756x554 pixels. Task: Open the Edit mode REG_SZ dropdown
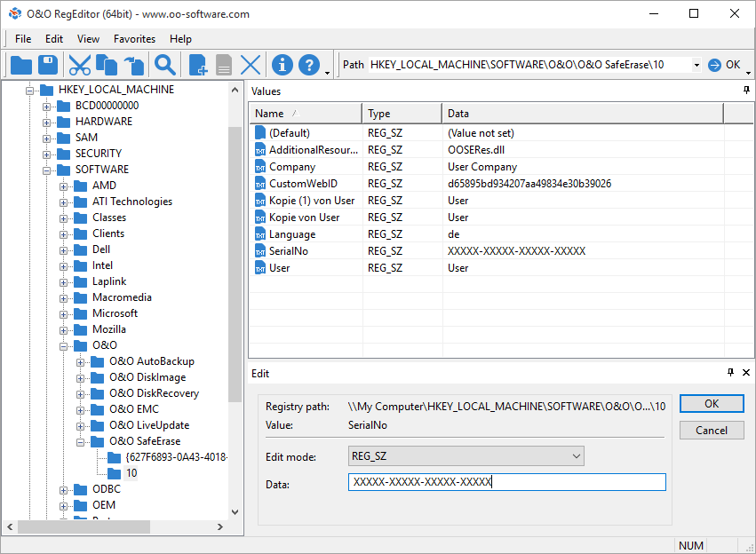click(x=575, y=456)
